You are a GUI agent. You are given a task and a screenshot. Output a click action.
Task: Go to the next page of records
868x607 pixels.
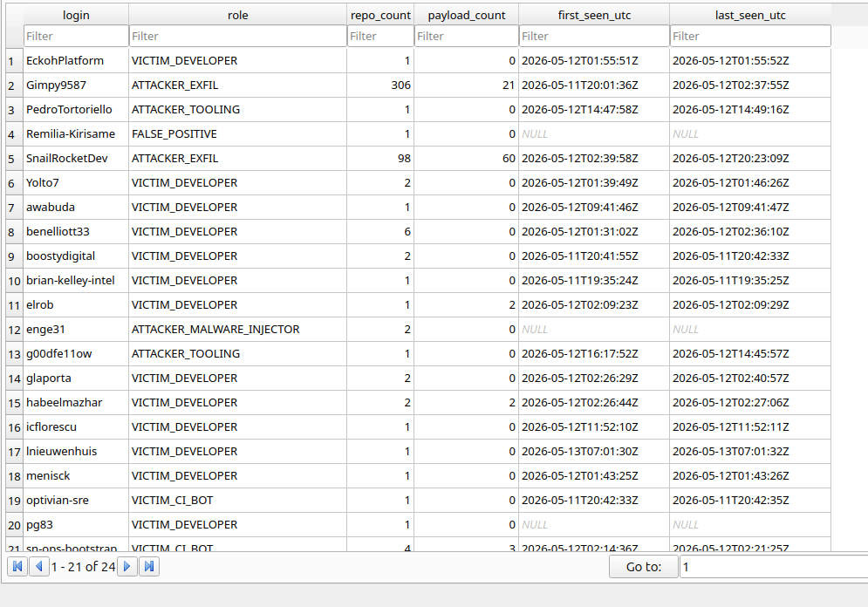127,566
